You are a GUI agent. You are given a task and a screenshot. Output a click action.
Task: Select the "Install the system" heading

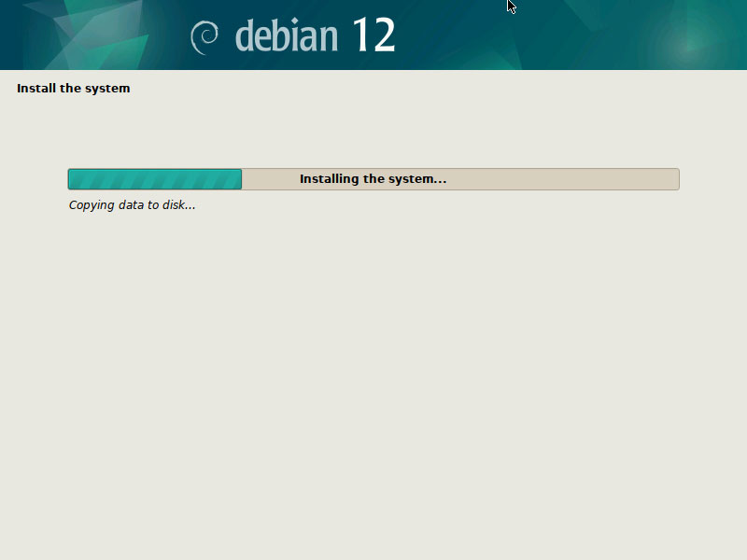(x=73, y=89)
